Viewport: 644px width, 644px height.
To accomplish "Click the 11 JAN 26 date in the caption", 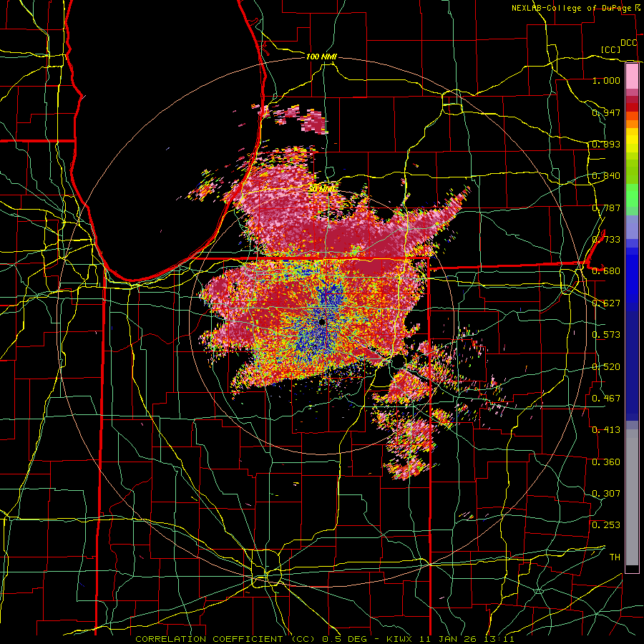I will pos(449,639).
